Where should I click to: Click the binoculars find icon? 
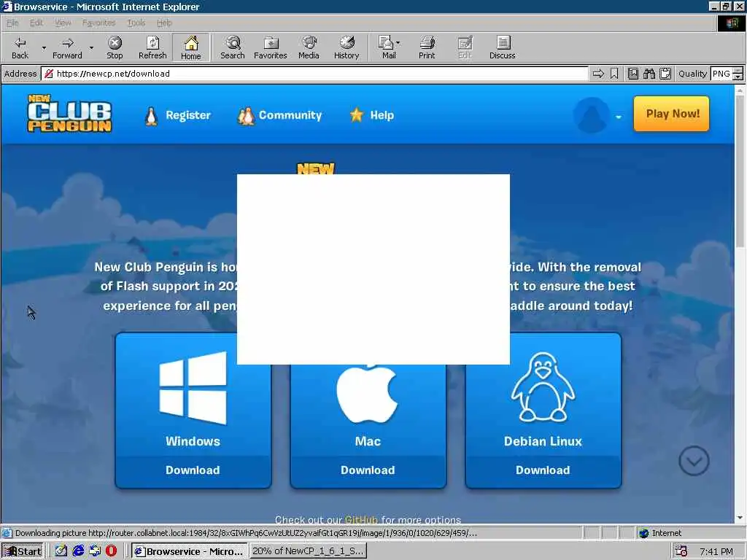[x=649, y=74]
